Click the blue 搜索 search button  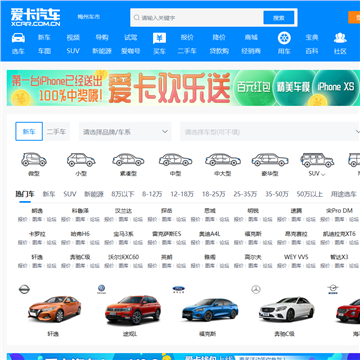coord(279,18)
